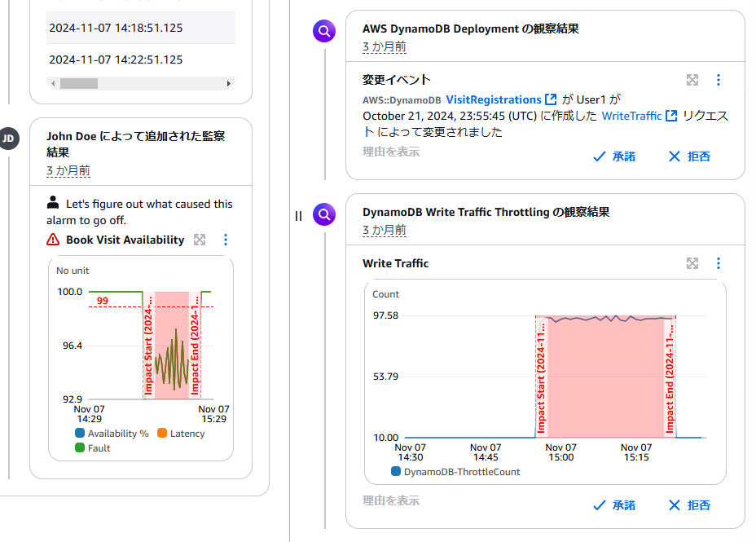756x542 pixels.
Task: Click the JD user avatar
Action: click(x=9, y=139)
